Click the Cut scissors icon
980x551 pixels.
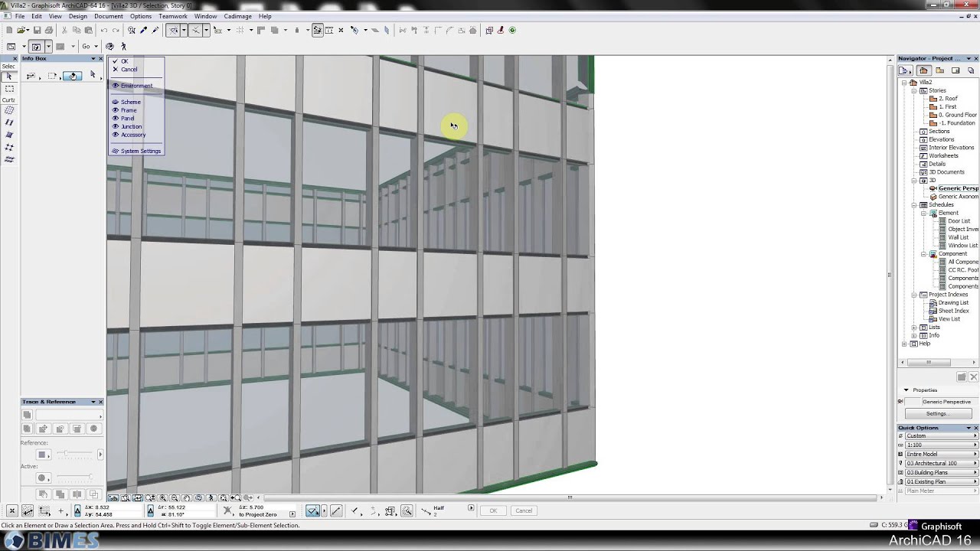(64, 31)
